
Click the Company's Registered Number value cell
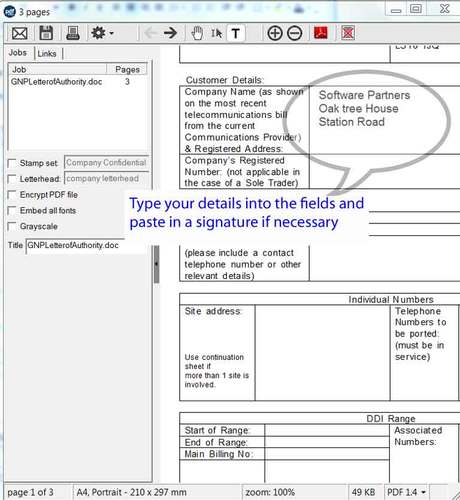(x=385, y=172)
